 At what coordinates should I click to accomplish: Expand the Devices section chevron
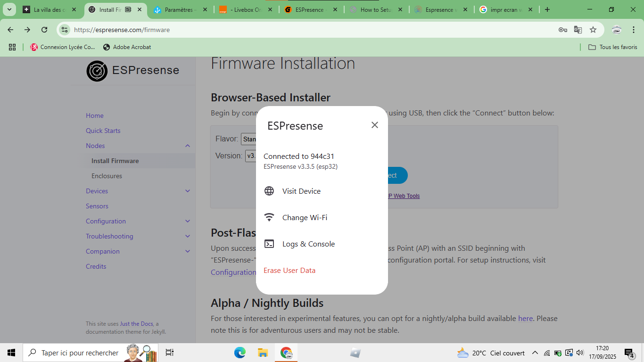click(x=188, y=191)
